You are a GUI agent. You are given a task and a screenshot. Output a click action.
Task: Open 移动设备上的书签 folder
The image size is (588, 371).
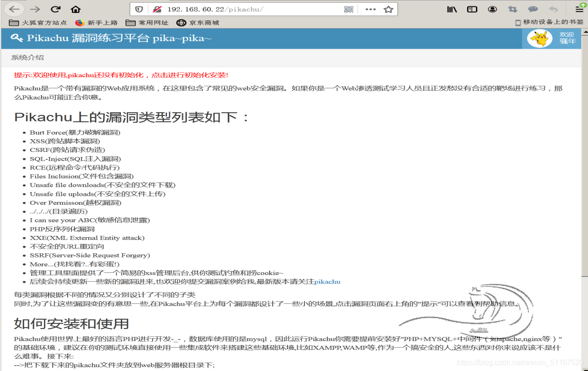coord(549,22)
